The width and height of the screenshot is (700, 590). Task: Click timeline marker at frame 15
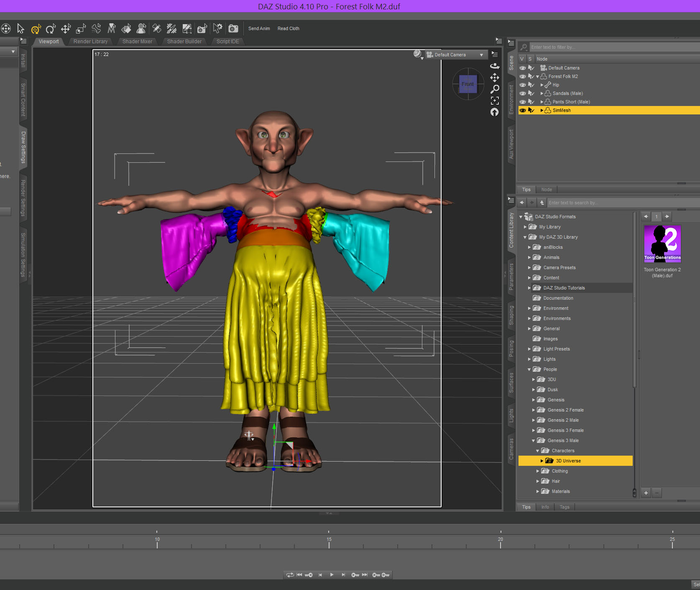tap(329, 542)
